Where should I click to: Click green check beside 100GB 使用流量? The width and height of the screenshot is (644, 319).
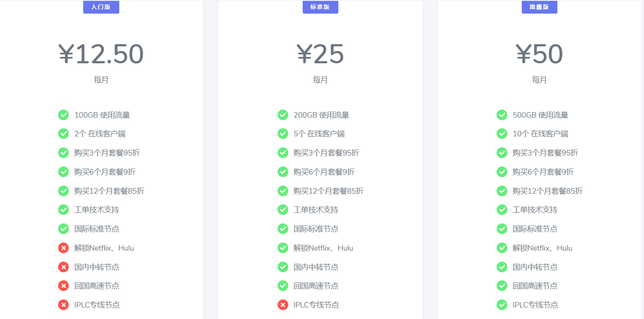click(63, 115)
